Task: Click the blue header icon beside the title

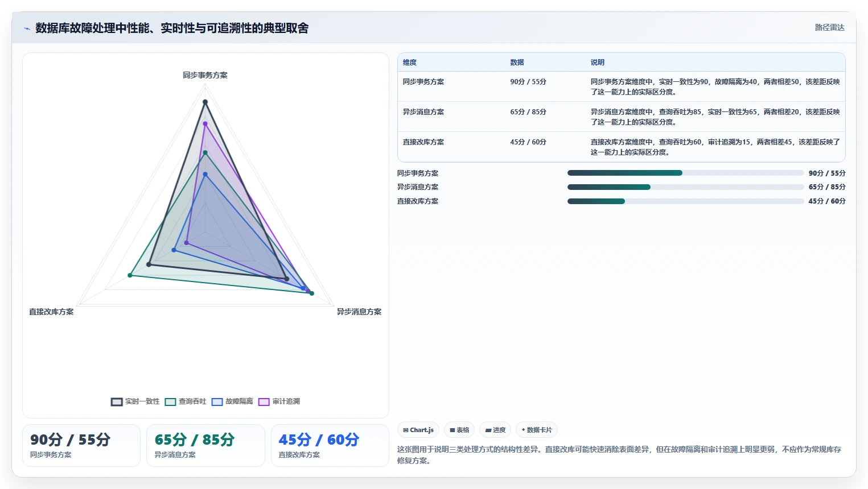Action: (x=27, y=28)
